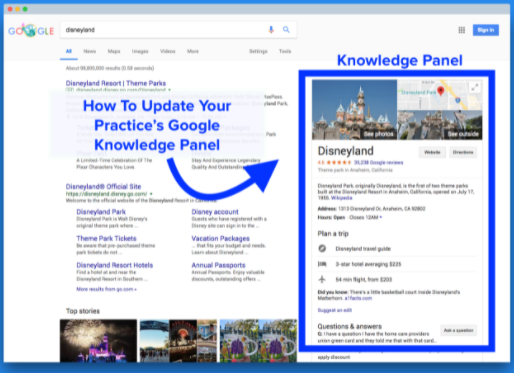This screenshot has height=373, width=514.
Task: Open the fireworks castle top story thumbnail
Action: coord(98,340)
